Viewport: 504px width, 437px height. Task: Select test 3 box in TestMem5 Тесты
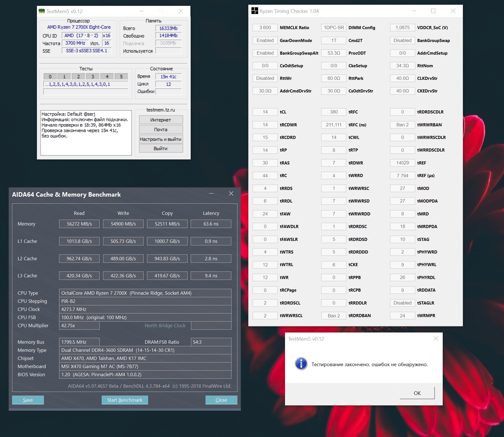pyautogui.click(x=93, y=76)
